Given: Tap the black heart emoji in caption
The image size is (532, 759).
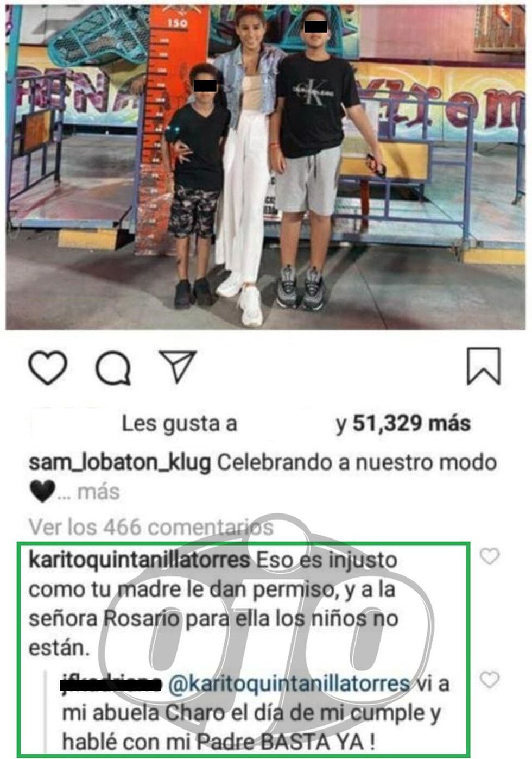Looking at the screenshot, I should (42, 492).
